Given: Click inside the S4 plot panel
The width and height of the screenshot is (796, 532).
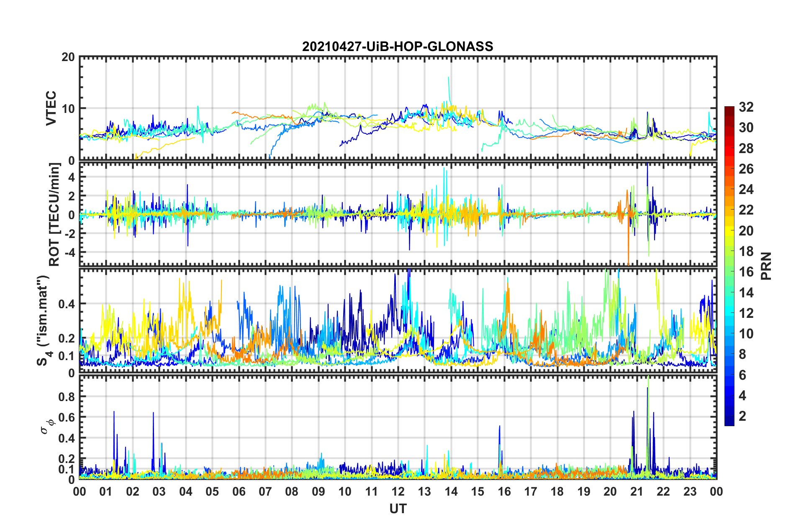Looking at the screenshot, I should tap(398, 321).
